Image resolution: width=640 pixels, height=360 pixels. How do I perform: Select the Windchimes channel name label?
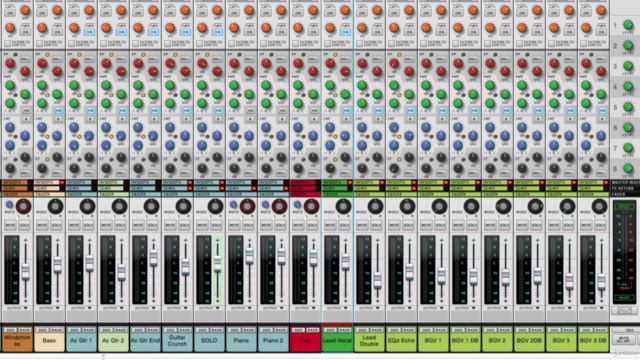17,341
